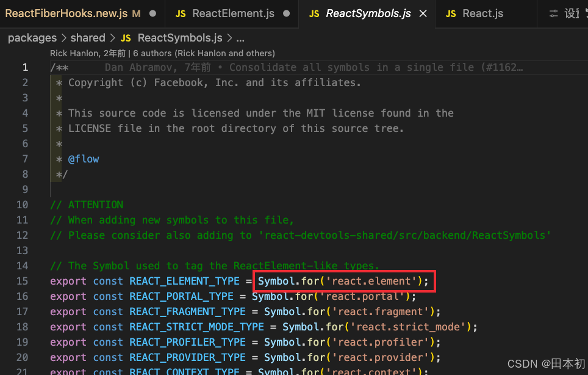The width and height of the screenshot is (588, 375).
Task: Close the ReactSymbols.js tab
Action: coord(423,13)
